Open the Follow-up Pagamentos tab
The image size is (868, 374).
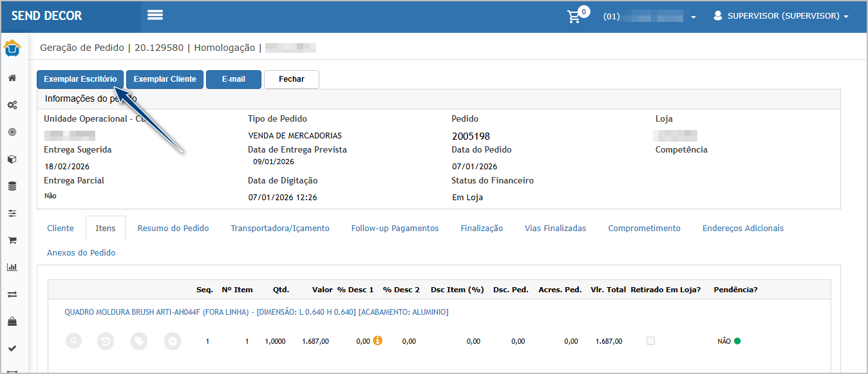pos(395,229)
